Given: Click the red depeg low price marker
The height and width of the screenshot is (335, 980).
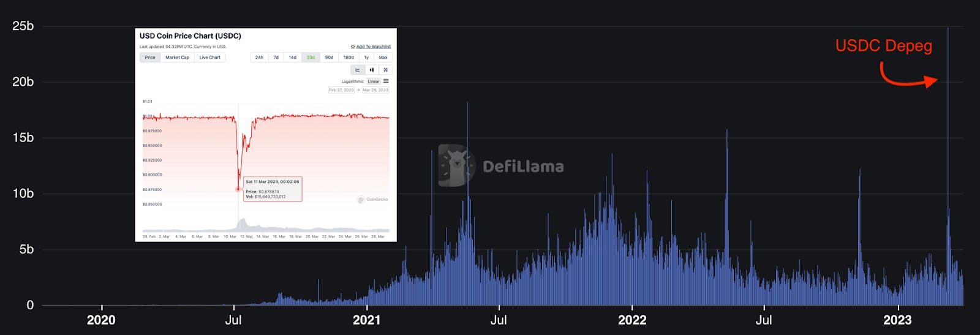Looking at the screenshot, I should [x=238, y=189].
